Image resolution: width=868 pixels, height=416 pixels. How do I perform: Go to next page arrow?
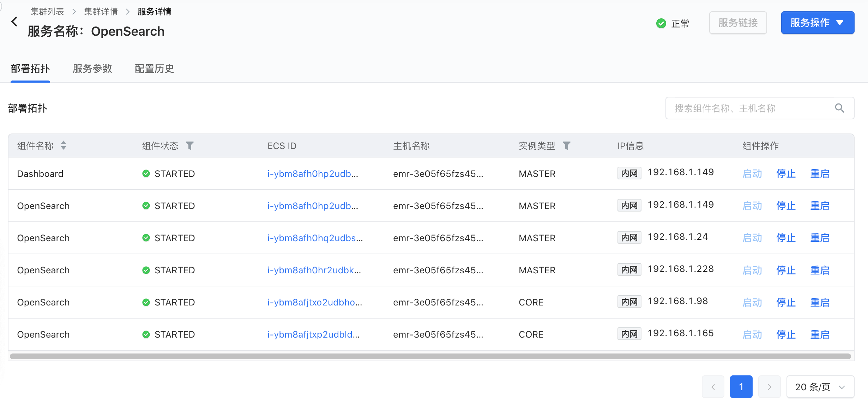(x=769, y=387)
